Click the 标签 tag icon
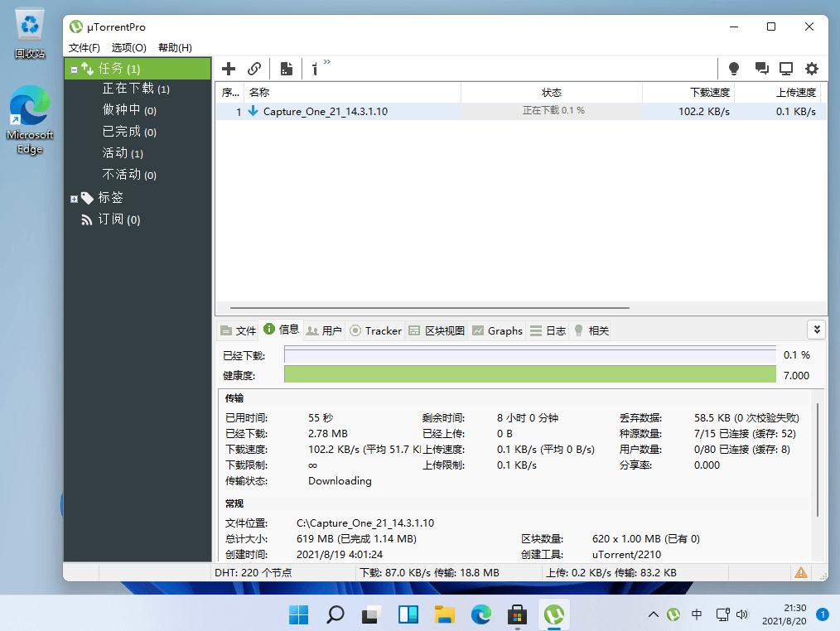The height and width of the screenshot is (631, 840). point(87,198)
